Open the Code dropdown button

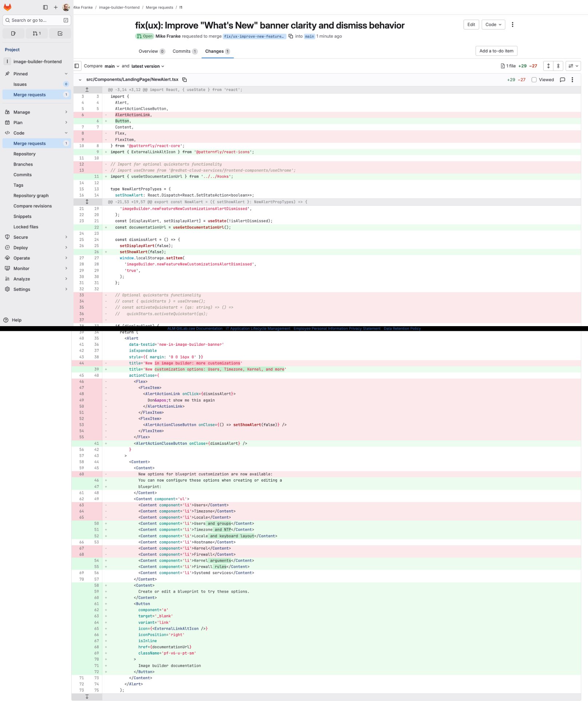(493, 24)
